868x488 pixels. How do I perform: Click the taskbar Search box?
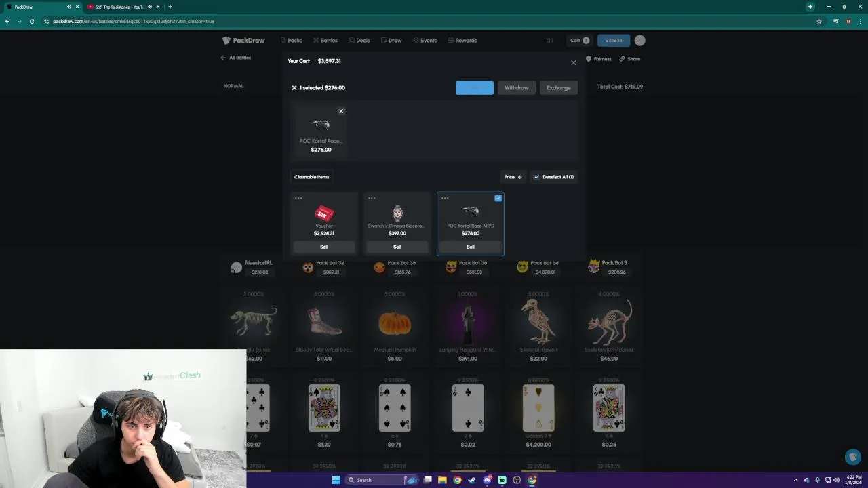382,480
